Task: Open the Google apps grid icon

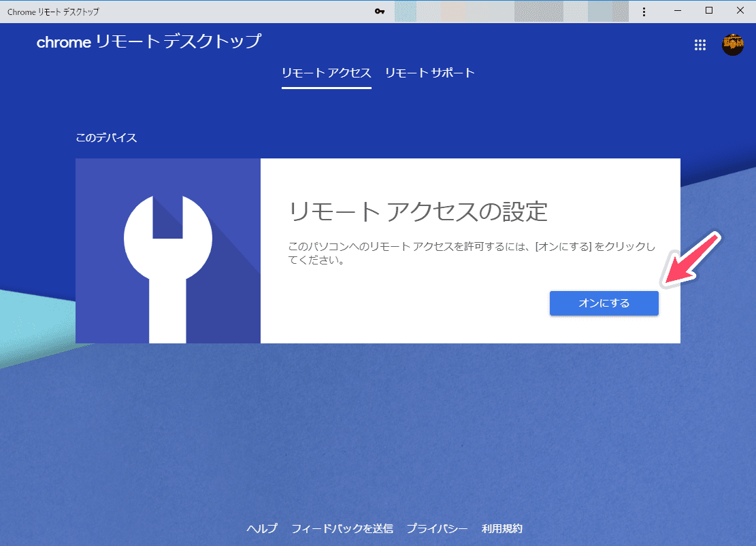Action: (700, 45)
